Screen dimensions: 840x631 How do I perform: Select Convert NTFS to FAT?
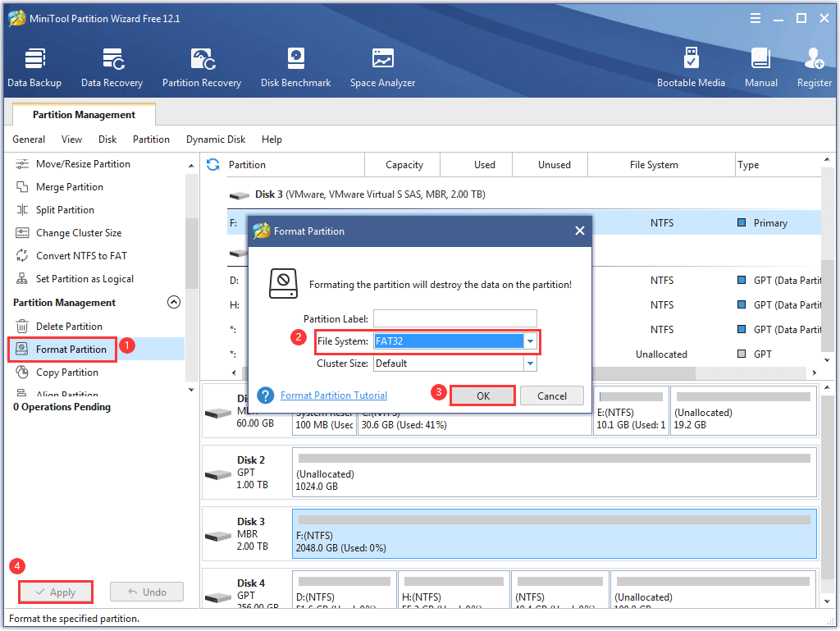pyautogui.click(x=81, y=256)
